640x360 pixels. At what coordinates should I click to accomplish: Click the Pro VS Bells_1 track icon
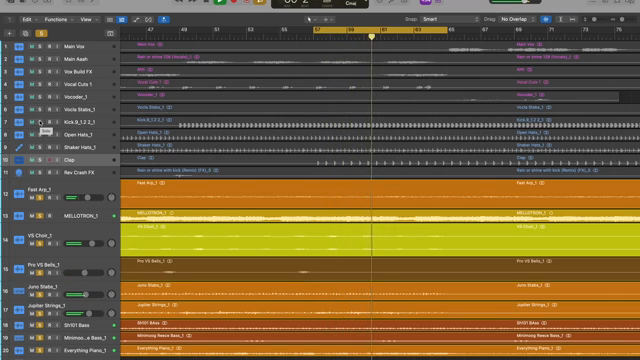(19, 269)
